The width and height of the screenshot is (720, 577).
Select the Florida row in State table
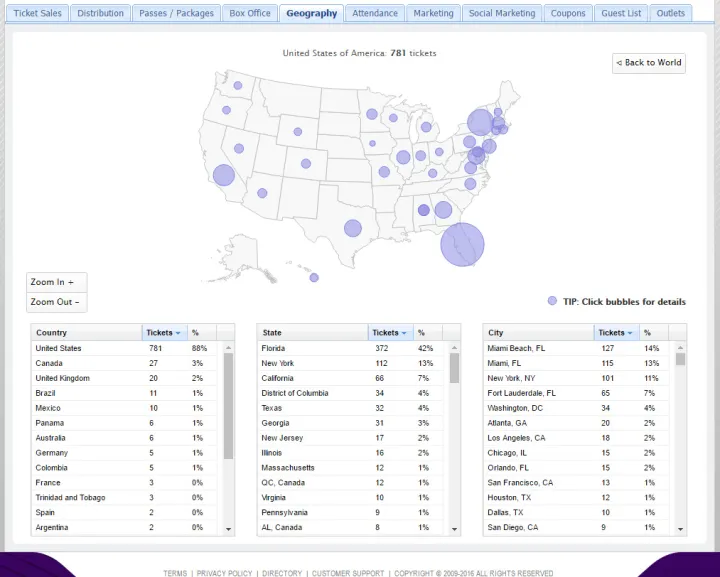click(350, 348)
